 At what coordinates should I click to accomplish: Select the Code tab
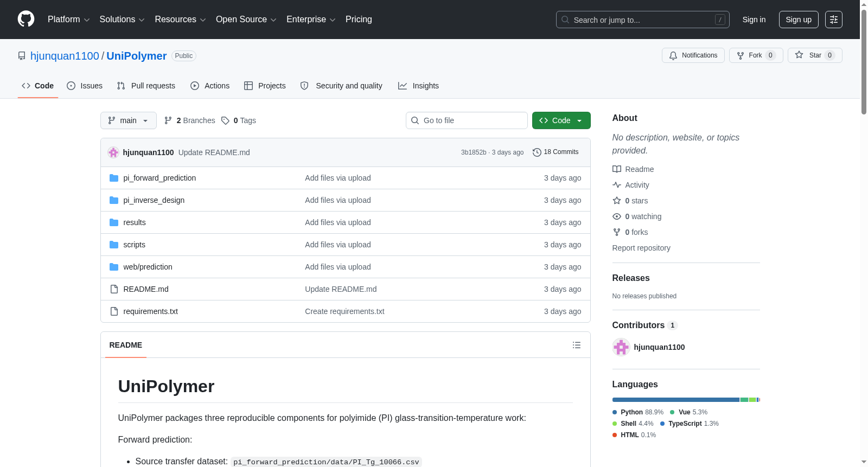[x=38, y=86]
